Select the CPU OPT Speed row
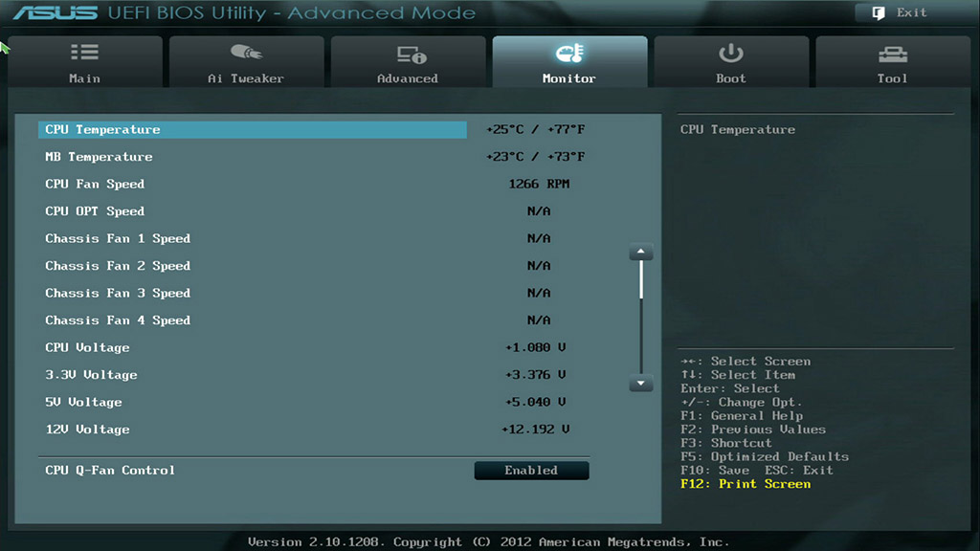The width and height of the screenshot is (980, 551). 315,211
